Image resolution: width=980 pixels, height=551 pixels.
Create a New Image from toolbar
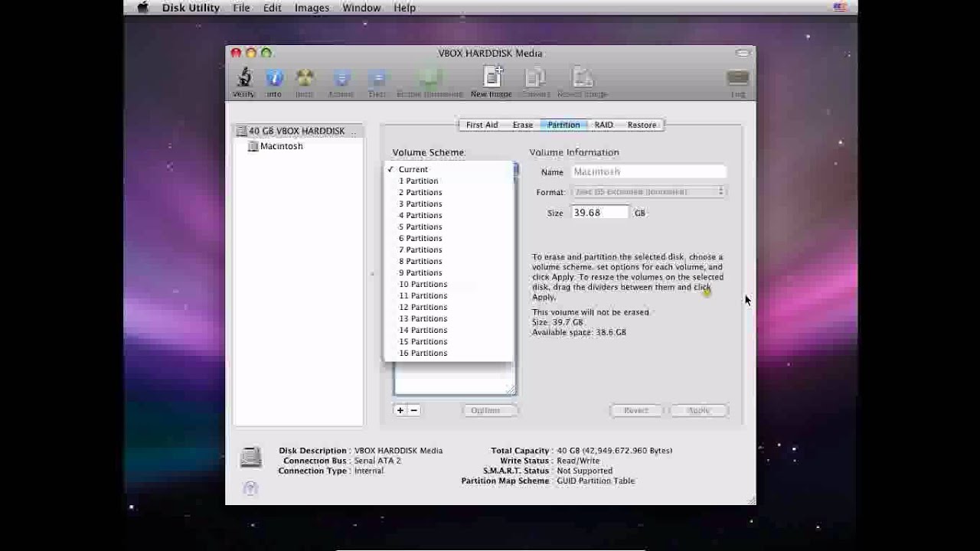[x=492, y=82]
